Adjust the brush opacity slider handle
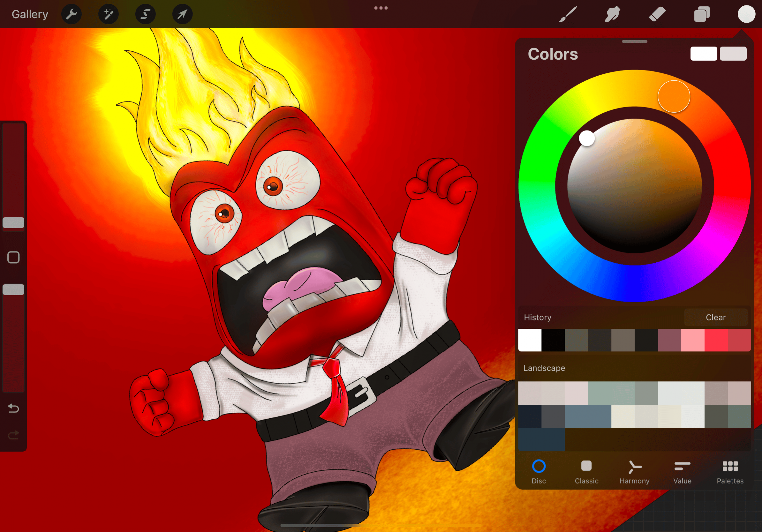This screenshot has width=762, height=532. 13,289
